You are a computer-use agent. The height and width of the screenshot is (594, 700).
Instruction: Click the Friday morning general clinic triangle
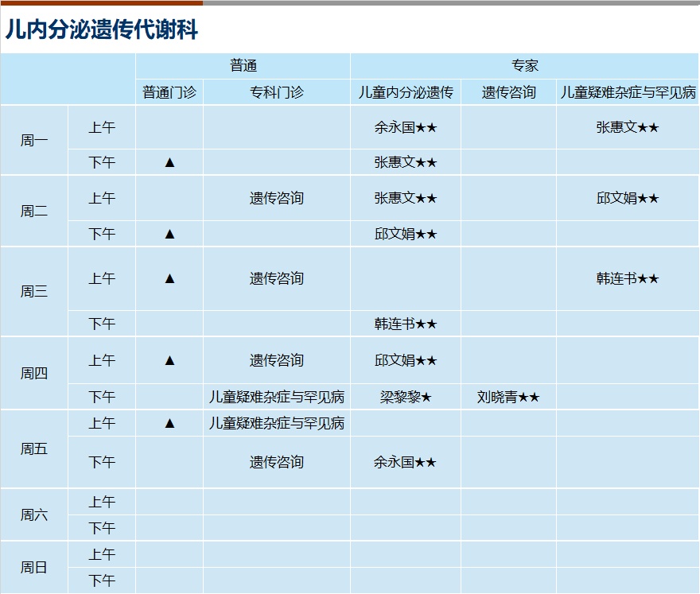point(169,423)
